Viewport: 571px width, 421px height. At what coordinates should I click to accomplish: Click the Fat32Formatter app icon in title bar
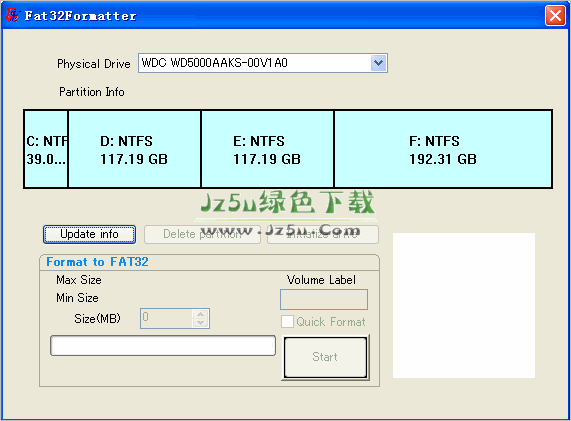click(x=12, y=15)
